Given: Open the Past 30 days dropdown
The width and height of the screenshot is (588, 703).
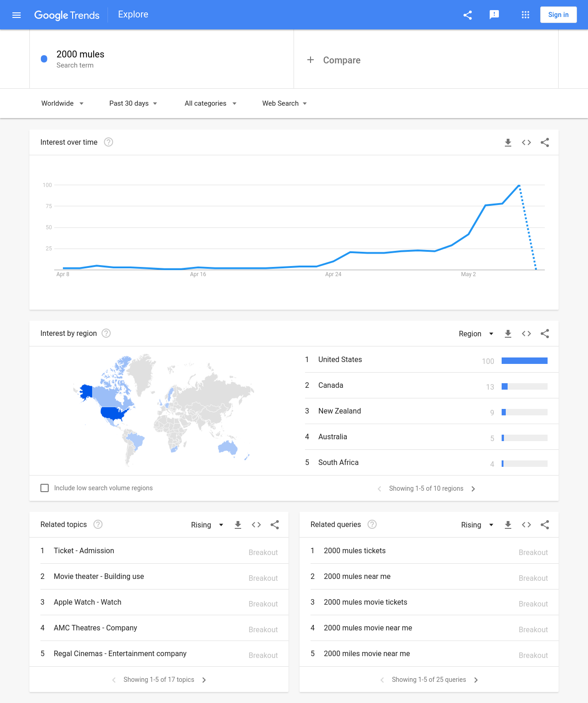Looking at the screenshot, I should (133, 103).
